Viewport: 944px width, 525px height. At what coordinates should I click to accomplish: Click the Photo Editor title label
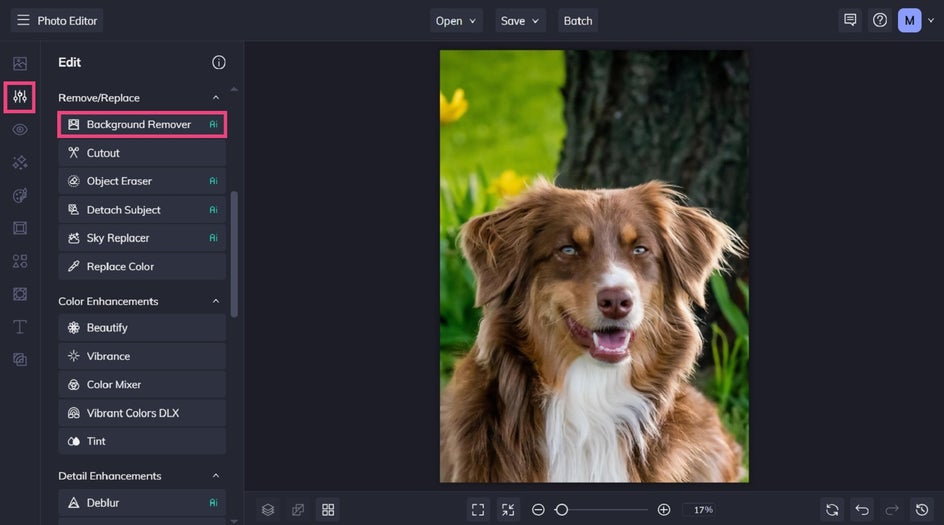point(67,20)
